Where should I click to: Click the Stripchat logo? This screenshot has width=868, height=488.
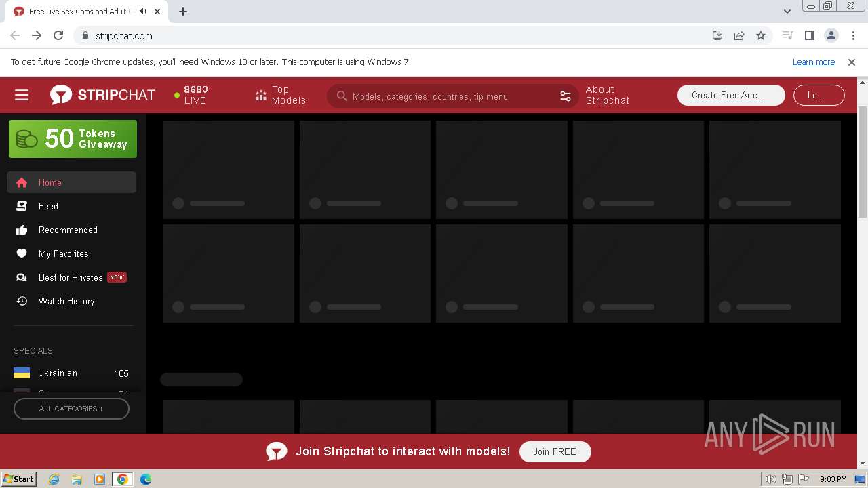(102, 95)
